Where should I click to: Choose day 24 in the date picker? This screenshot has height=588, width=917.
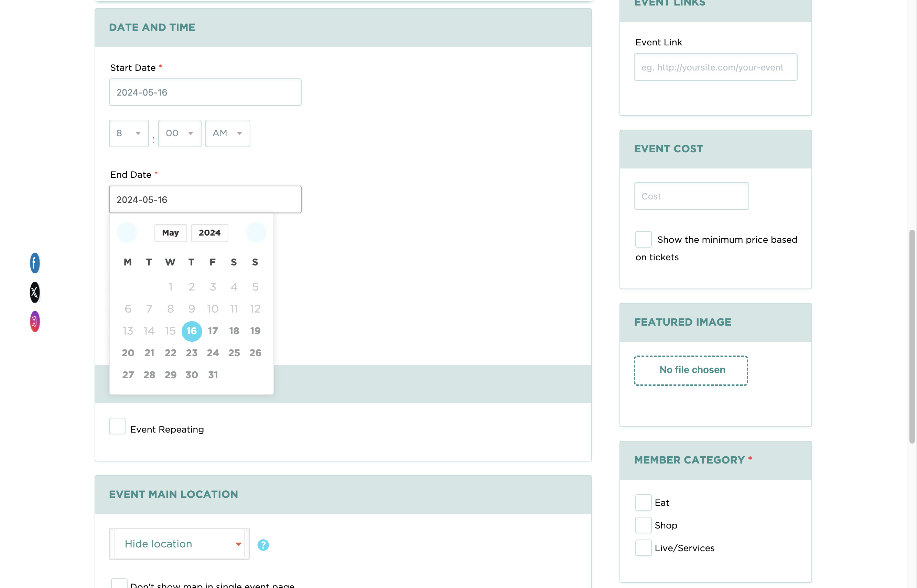(x=213, y=353)
